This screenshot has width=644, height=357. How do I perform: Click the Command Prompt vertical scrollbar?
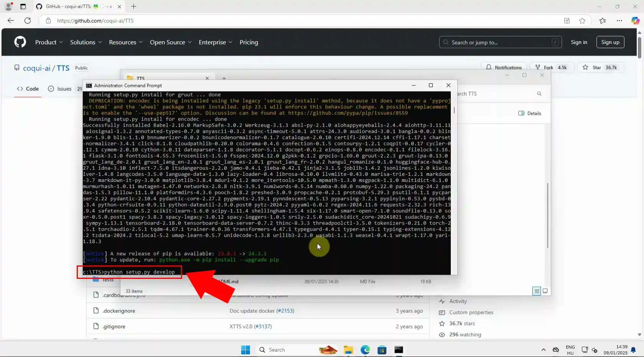pyautogui.click(x=454, y=110)
